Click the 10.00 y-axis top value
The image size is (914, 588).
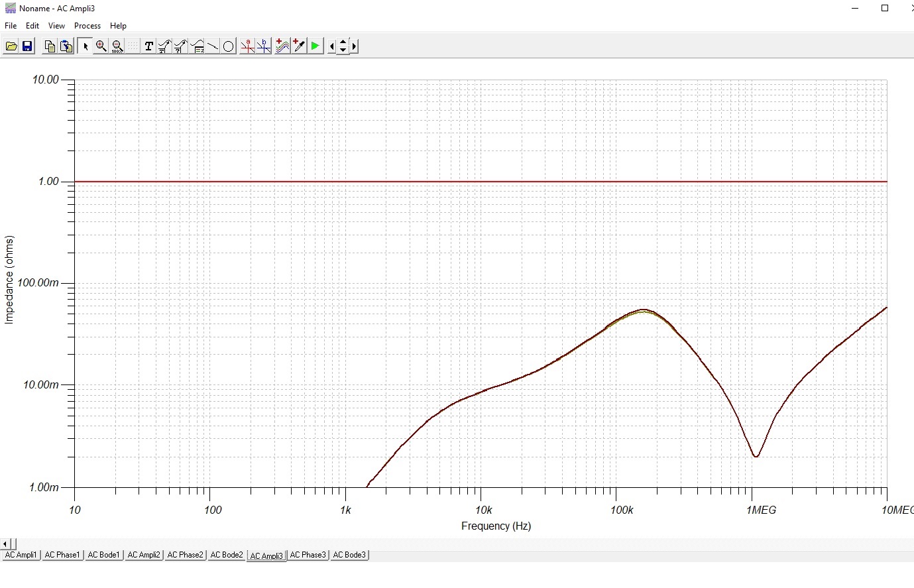pyautogui.click(x=46, y=80)
